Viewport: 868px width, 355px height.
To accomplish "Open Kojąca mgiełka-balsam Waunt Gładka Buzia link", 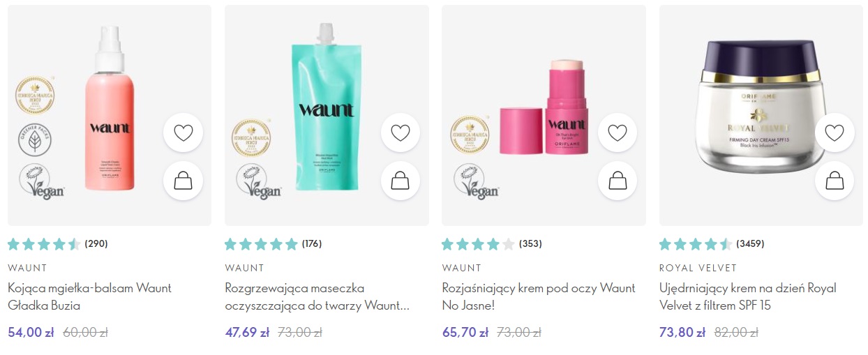I will coord(89,296).
